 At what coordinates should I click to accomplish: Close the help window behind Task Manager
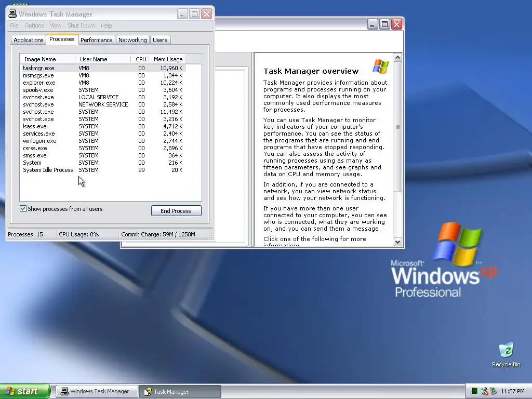(x=396, y=24)
